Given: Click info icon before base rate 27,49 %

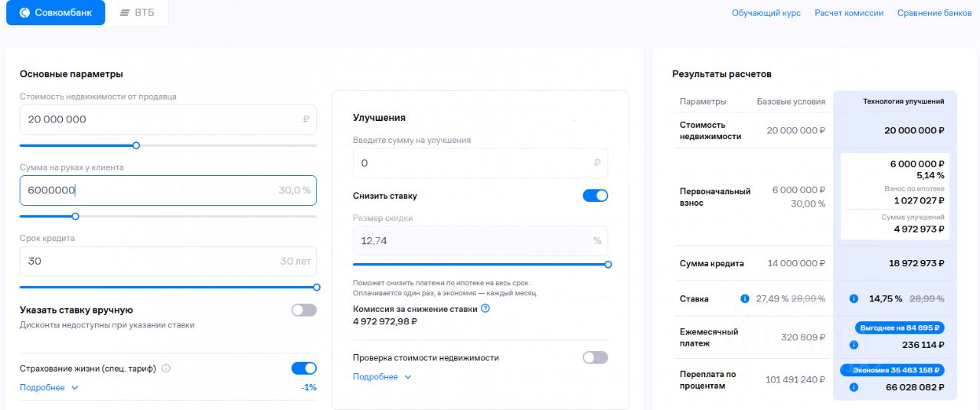Looking at the screenshot, I should pos(745,299).
